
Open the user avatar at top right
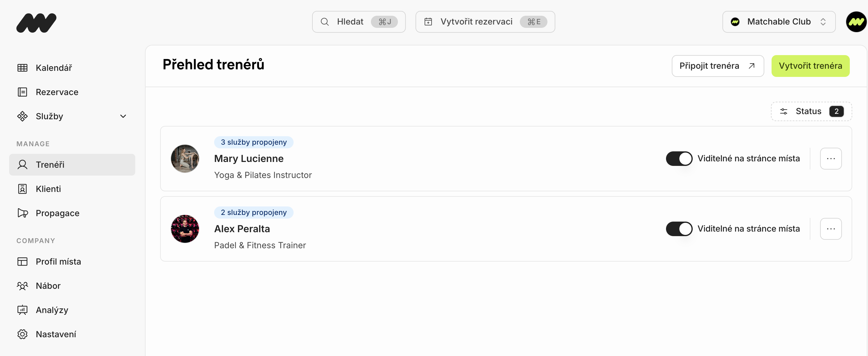(x=856, y=22)
